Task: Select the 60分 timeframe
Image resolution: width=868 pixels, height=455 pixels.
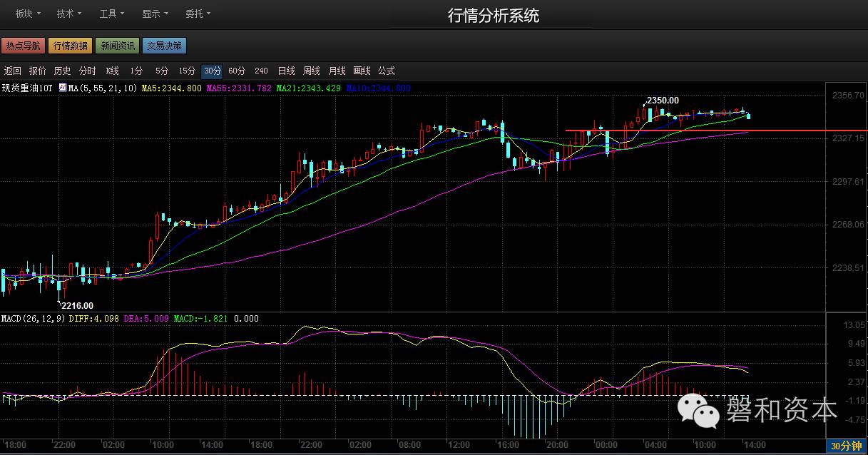Action: pyautogui.click(x=237, y=71)
